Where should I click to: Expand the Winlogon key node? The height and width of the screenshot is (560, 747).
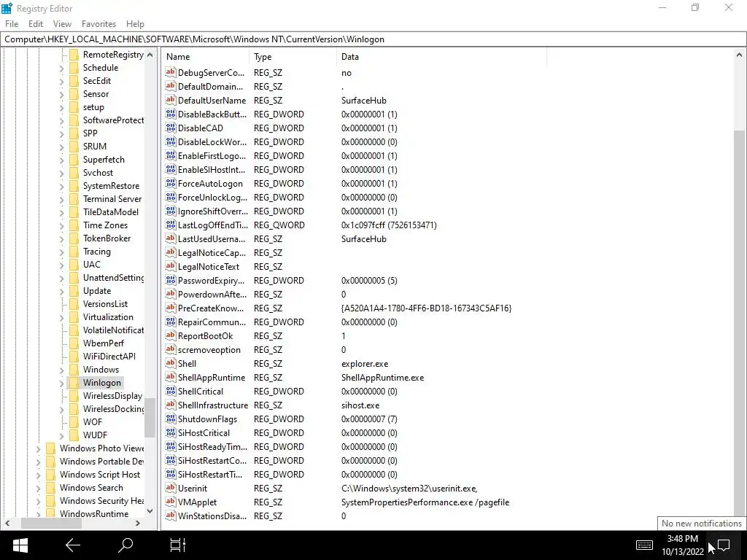click(x=61, y=383)
